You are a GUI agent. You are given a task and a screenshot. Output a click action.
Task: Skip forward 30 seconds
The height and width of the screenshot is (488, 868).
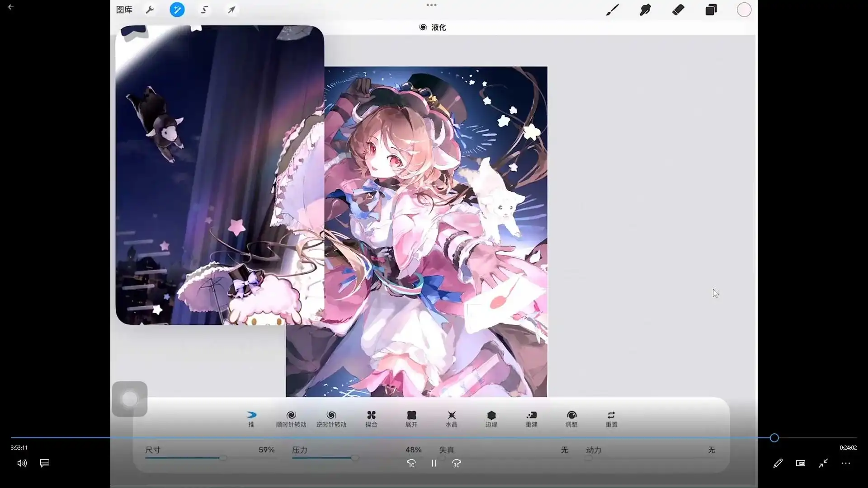pyautogui.click(x=457, y=463)
